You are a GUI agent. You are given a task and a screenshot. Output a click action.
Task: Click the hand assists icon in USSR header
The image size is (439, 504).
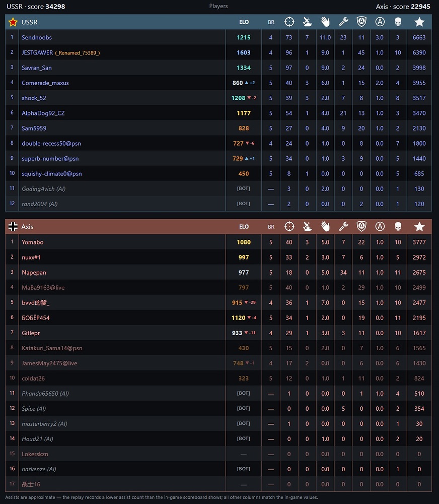click(x=325, y=22)
